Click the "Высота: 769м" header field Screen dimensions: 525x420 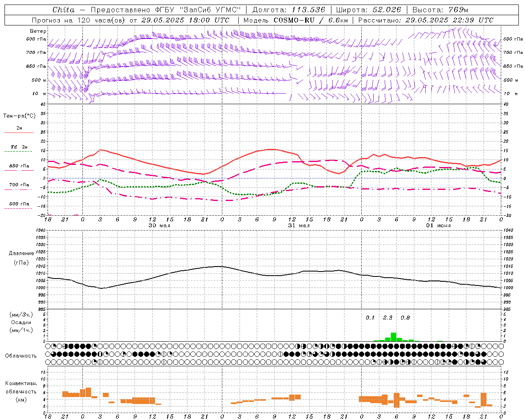440,10
